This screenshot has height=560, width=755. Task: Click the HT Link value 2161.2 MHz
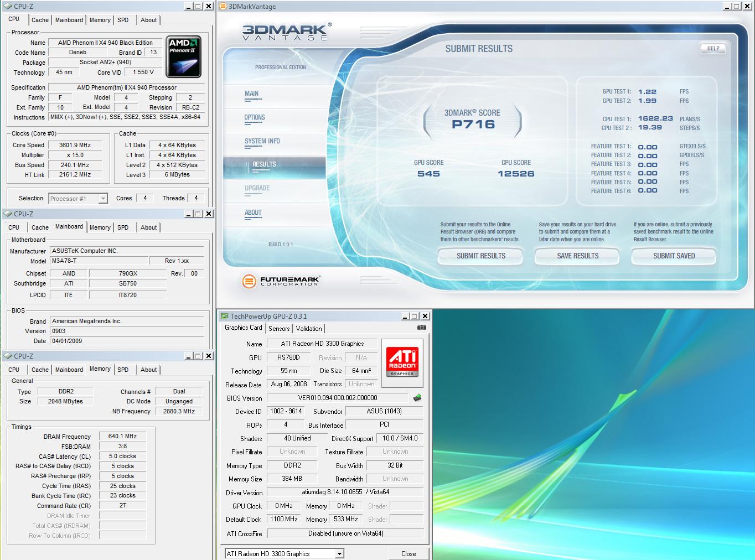tap(75, 174)
